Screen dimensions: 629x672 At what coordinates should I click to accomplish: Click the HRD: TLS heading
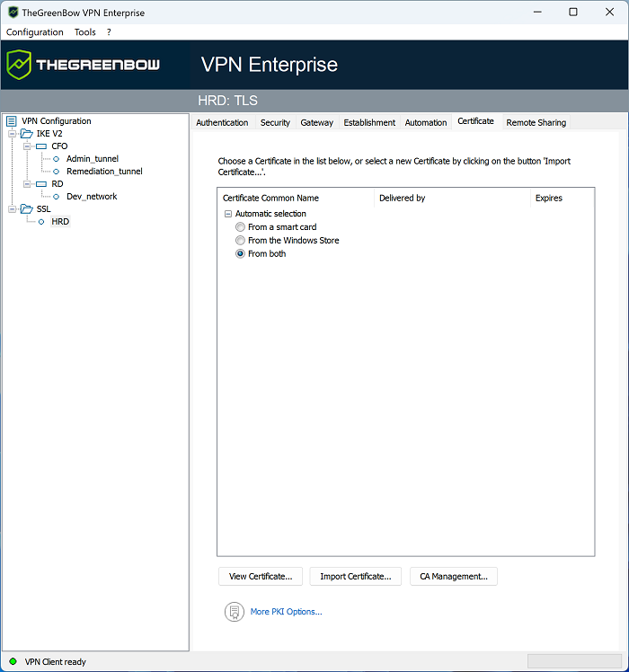tap(227, 101)
